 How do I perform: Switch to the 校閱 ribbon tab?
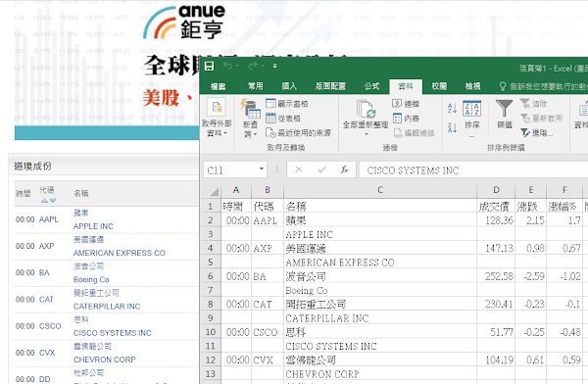[439, 86]
